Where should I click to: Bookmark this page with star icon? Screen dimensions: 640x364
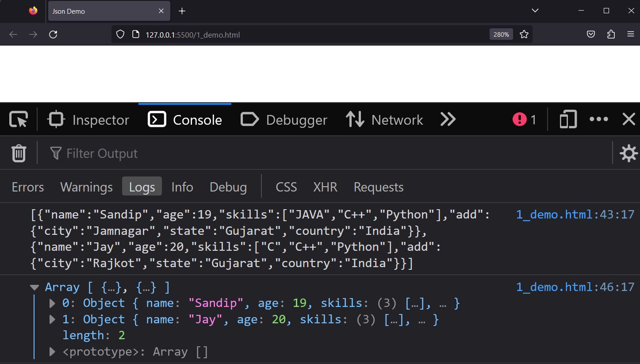click(524, 34)
